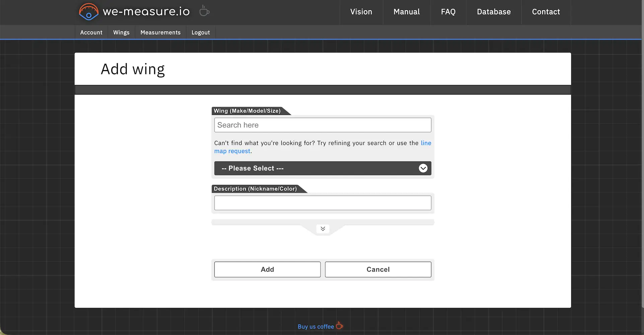Switch to the Account tab

point(91,32)
